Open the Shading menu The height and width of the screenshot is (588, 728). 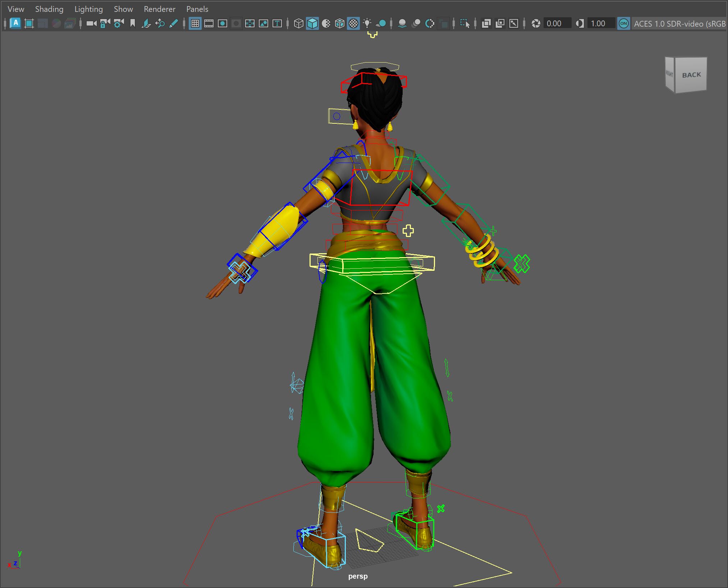pos(49,9)
